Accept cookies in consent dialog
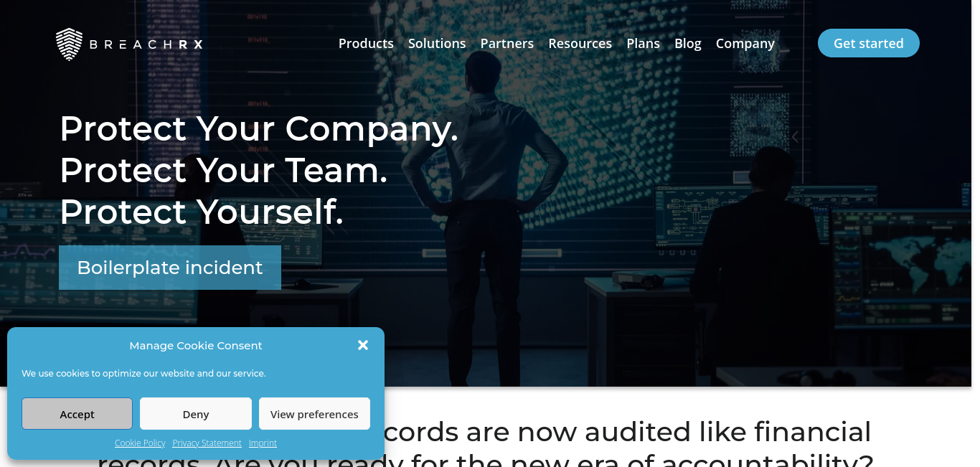This screenshot has height=467, width=980. pyautogui.click(x=77, y=414)
